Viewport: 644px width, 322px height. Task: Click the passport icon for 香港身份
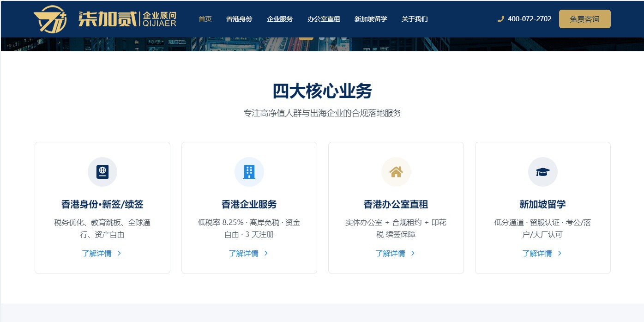(x=102, y=172)
